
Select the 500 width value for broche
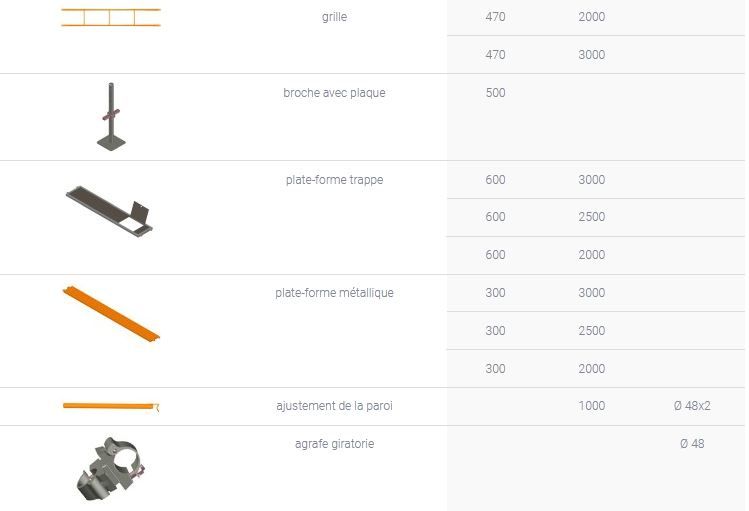495,93
